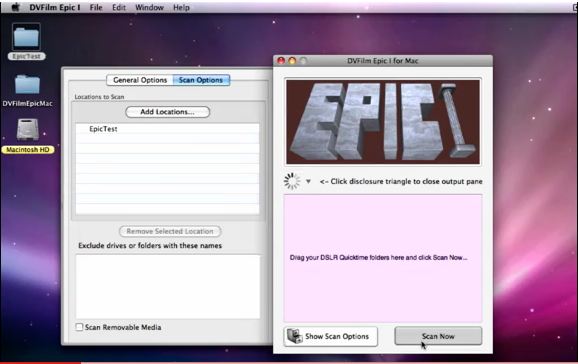Enable the Scan Removable Media checkbox
This screenshot has height=364, width=578.
pos(79,327)
